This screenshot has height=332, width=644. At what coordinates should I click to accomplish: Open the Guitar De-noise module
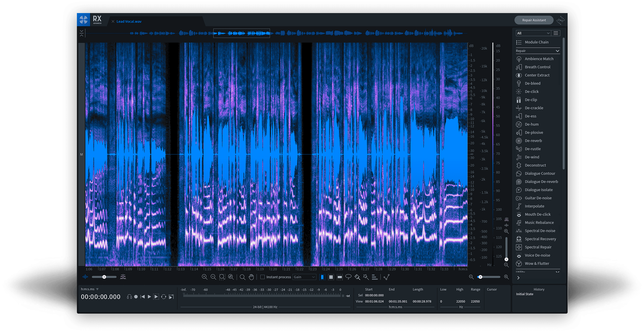pyautogui.click(x=538, y=198)
